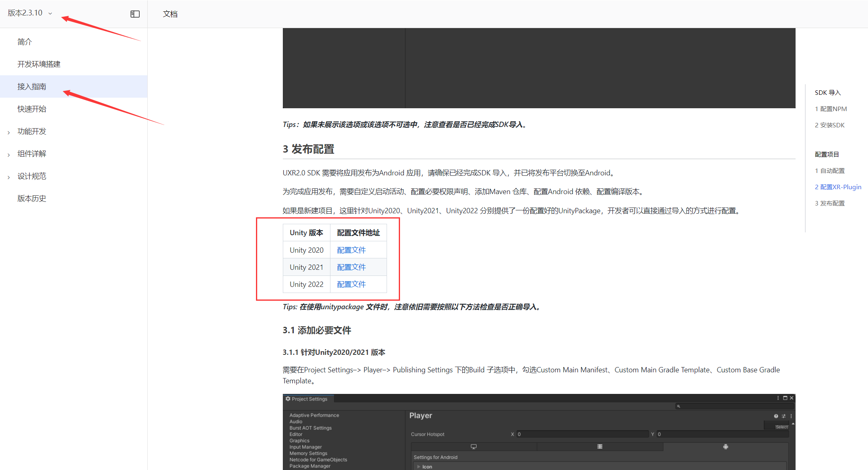Viewport: 868px width, 470px height.
Task: Open the 版本2.3.10 version dropdown
Action: coord(30,13)
